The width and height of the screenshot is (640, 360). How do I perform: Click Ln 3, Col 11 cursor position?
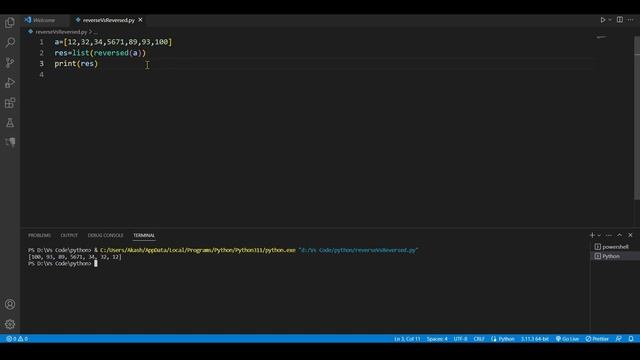(407, 339)
